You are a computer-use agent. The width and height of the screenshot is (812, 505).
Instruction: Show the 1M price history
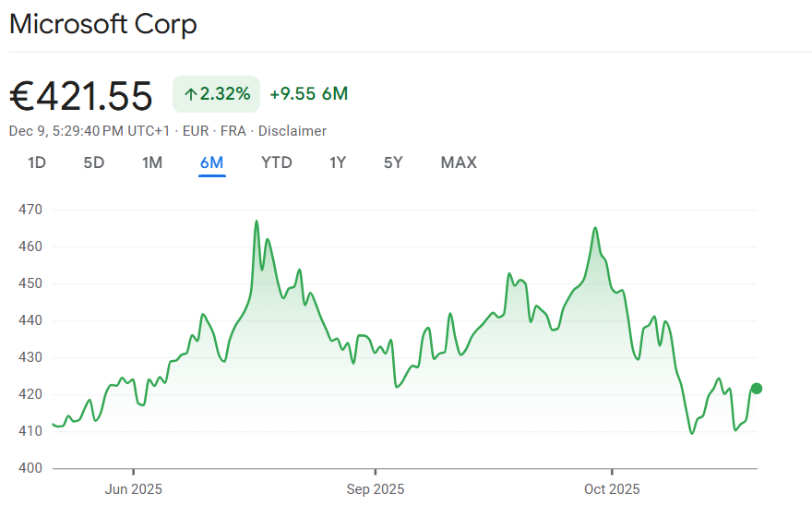coord(152,163)
